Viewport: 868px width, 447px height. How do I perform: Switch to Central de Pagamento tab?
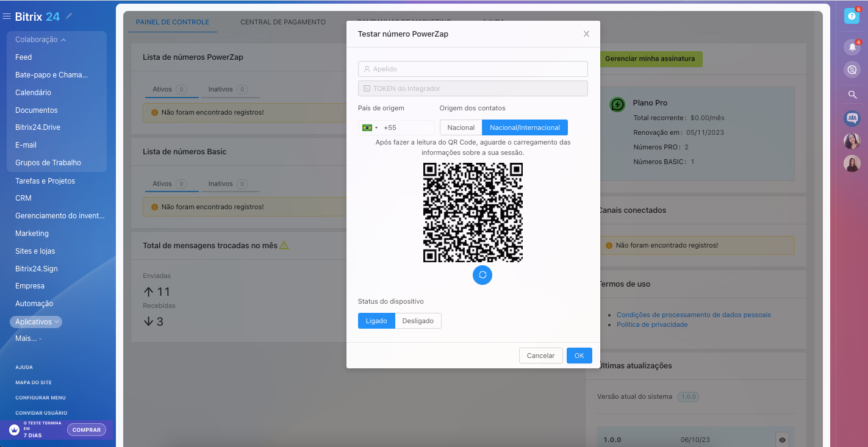coord(283,22)
